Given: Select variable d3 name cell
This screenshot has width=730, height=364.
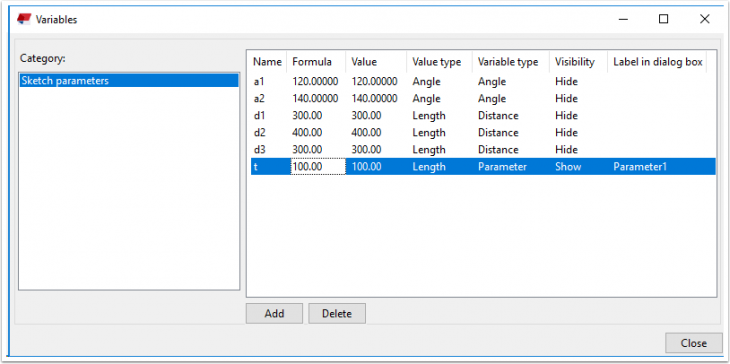Looking at the screenshot, I should [x=259, y=149].
